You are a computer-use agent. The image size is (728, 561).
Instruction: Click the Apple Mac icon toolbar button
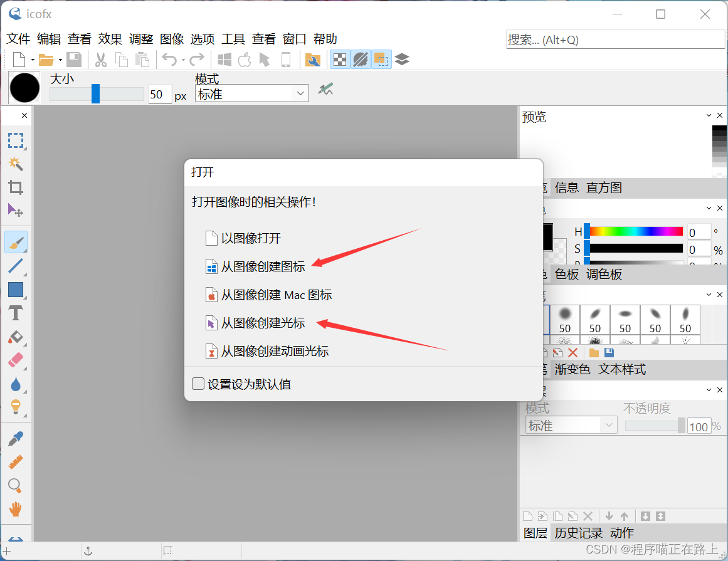point(244,59)
